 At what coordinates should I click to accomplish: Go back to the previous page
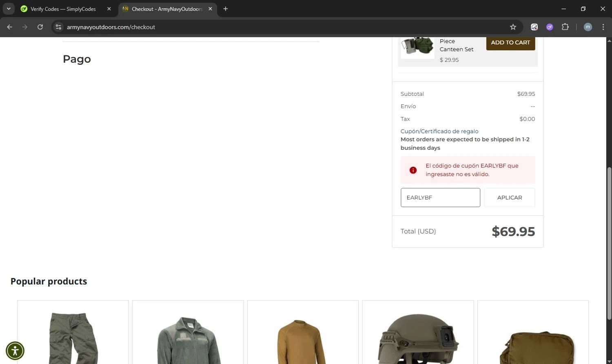(10, 27)
